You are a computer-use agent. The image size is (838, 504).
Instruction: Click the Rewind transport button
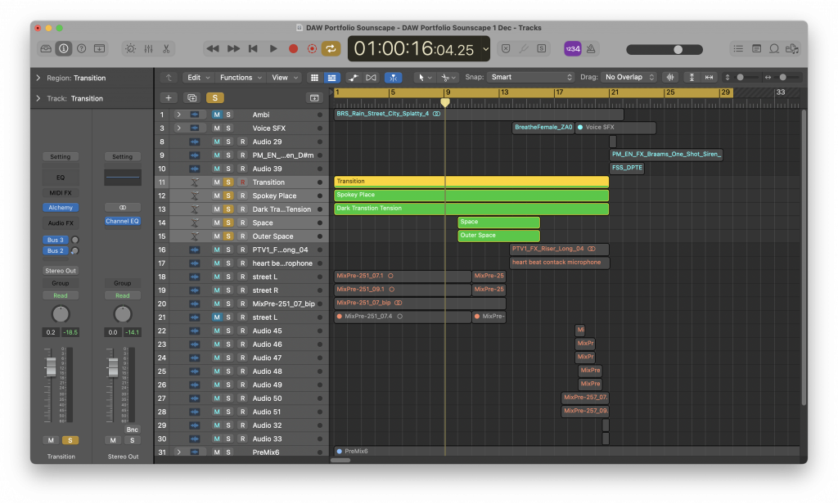pos(213,48)
